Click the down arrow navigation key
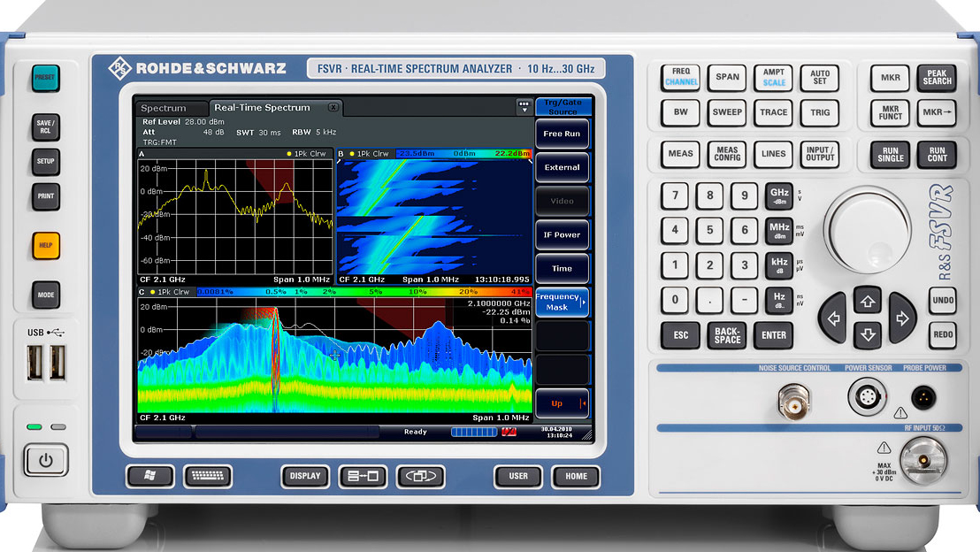Viewport: 980px width, 552px height. (x=868, y=335)
